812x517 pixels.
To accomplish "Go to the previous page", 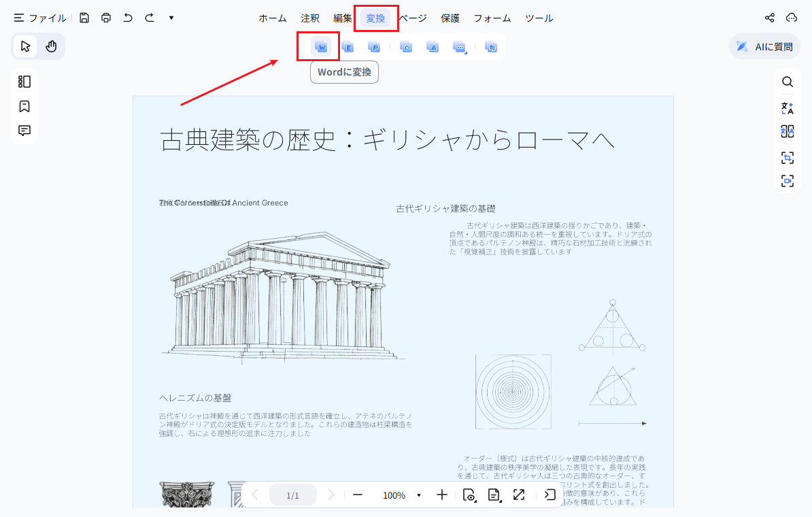I will [x=255, y=495].
